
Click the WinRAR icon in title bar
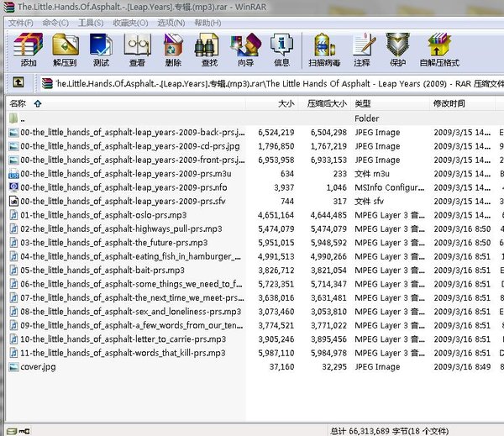(x=8, y=7)
